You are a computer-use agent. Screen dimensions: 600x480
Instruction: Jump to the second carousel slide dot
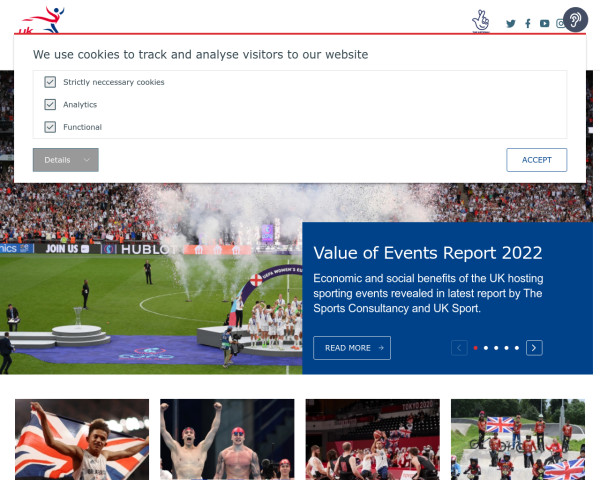(486, 348)
